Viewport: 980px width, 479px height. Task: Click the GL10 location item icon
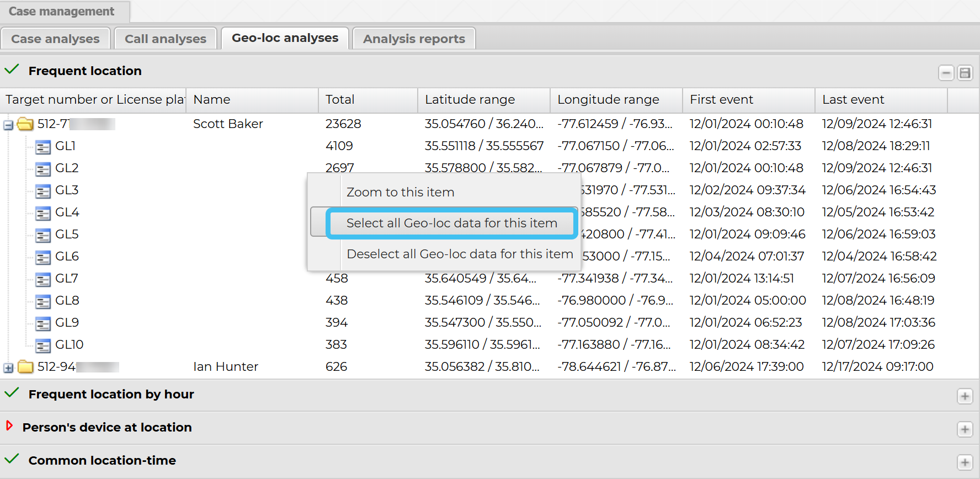tap(42, 345)
